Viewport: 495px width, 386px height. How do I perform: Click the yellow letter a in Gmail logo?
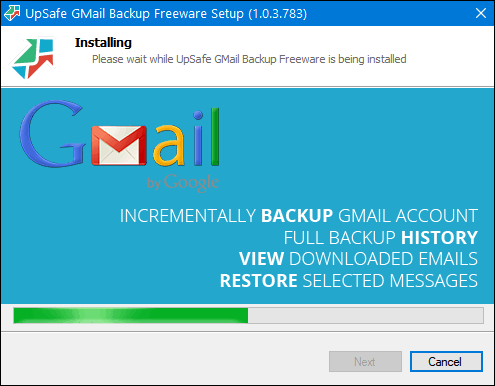point(169,145)
